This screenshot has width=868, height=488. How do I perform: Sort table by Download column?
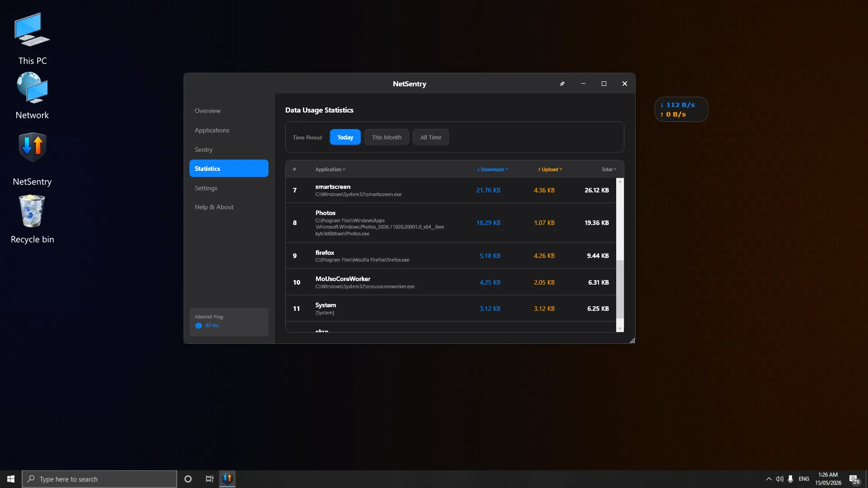point(492,169)
